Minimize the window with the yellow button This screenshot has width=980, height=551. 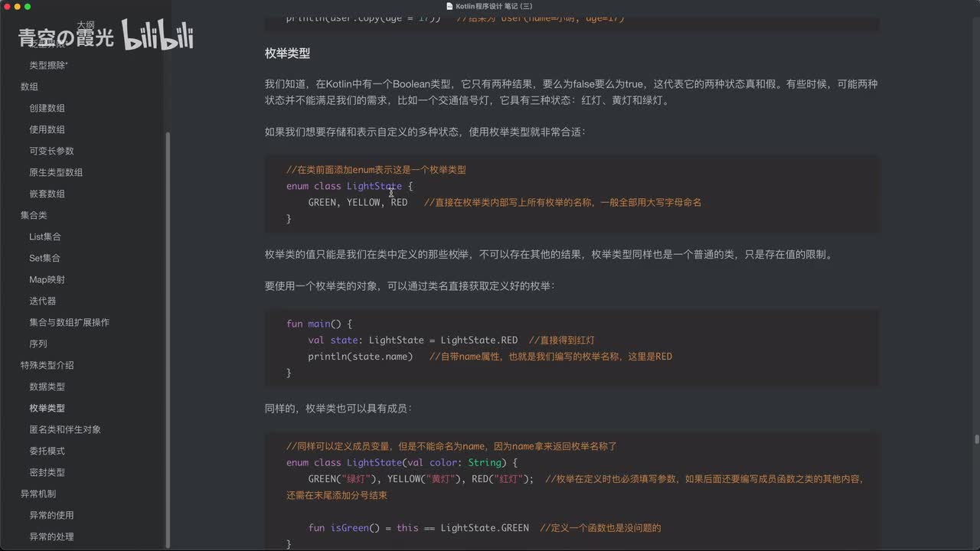click(17, 6)
